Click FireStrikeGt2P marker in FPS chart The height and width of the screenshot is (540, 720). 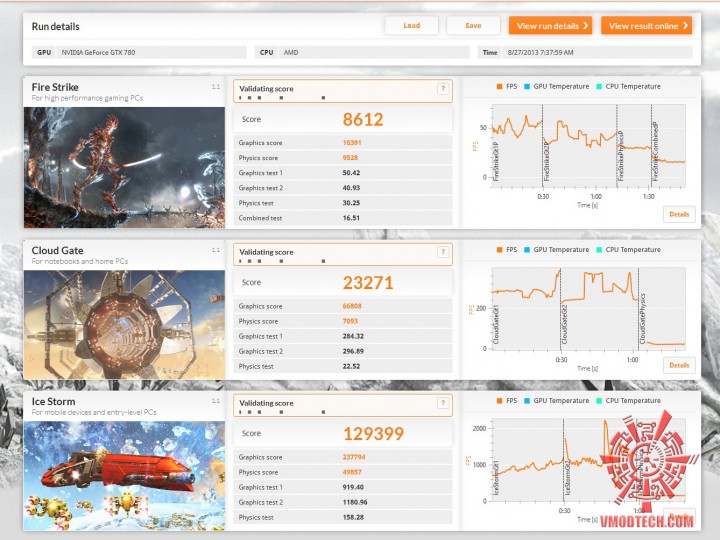point(546,162)
